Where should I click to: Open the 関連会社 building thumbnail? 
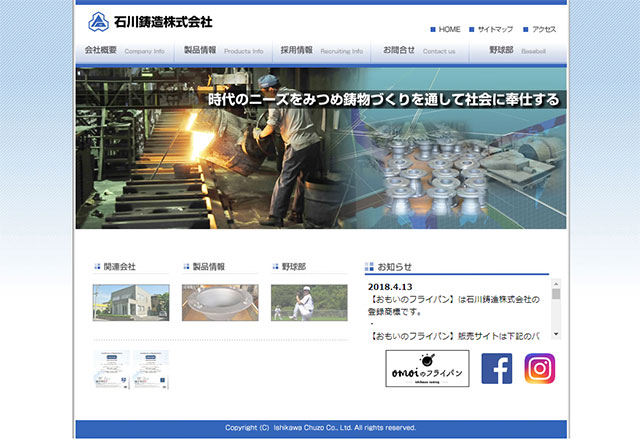(x=131, y=303)
